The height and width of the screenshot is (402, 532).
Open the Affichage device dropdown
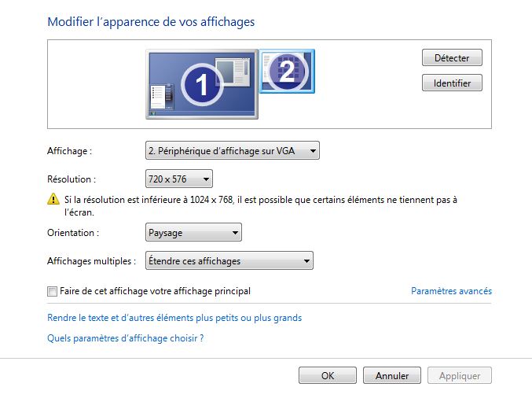click(x=232, y=151)
